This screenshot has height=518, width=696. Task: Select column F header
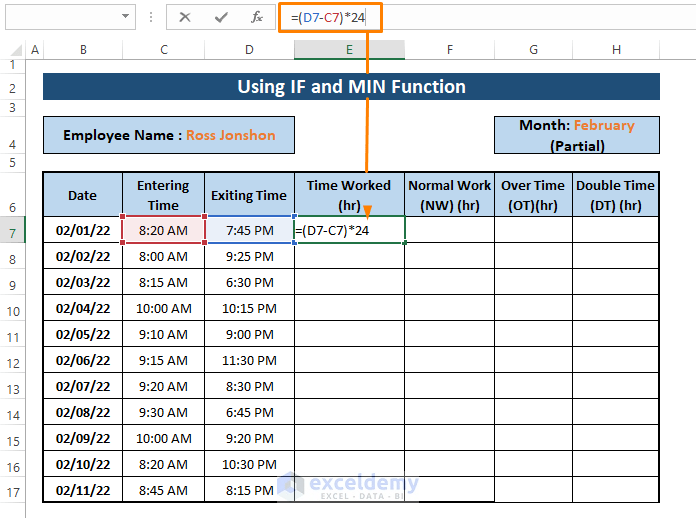450,50
